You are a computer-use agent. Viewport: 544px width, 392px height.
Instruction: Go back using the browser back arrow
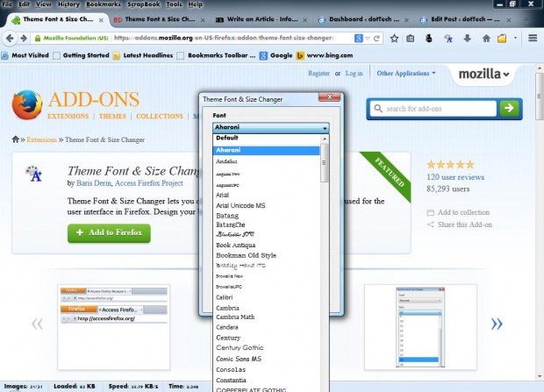point(10,39)
